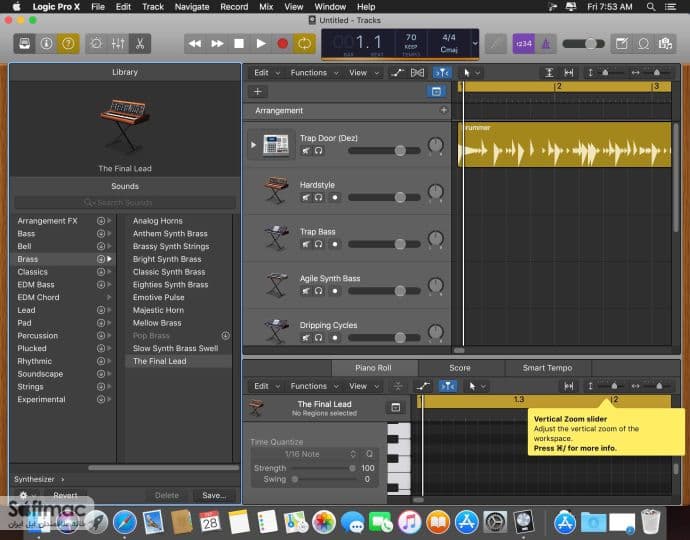The image size is (690, 540).
Task: Open the Track menu in menu bar
Action: (153, 7)
